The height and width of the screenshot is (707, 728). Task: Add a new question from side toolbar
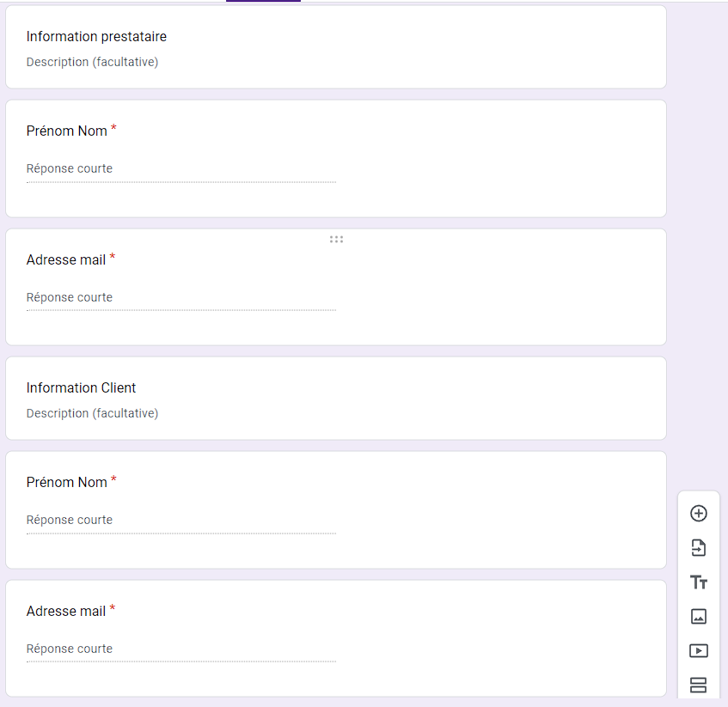pos(699,514)
